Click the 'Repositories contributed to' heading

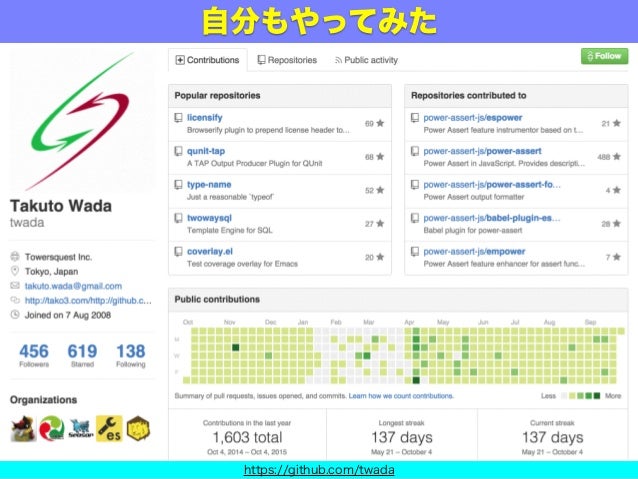(x=468, y=95)
